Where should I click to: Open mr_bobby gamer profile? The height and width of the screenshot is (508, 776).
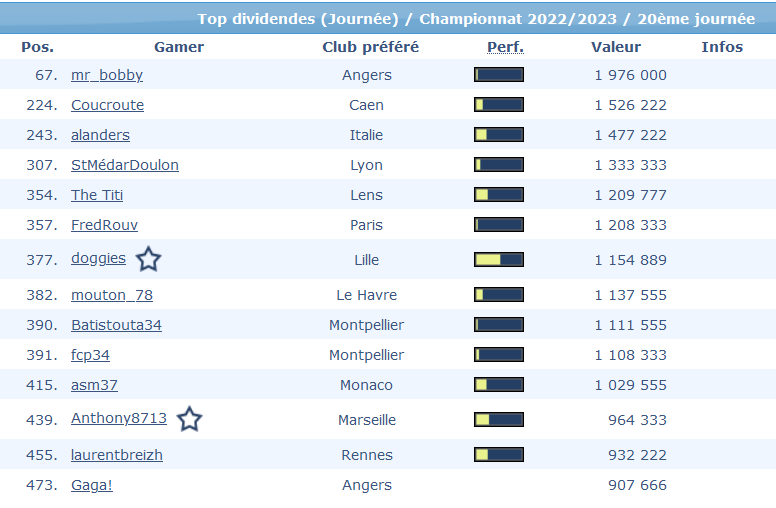point(107,75)
